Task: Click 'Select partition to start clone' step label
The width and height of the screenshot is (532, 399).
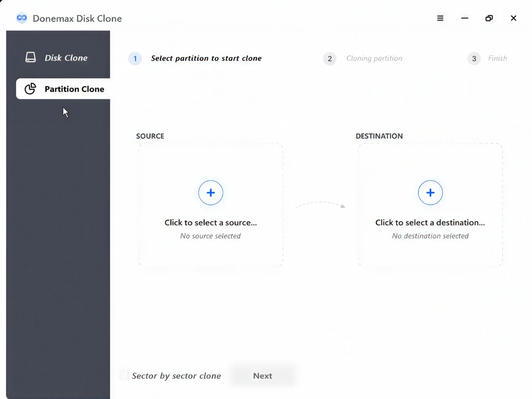Action: 206,58
